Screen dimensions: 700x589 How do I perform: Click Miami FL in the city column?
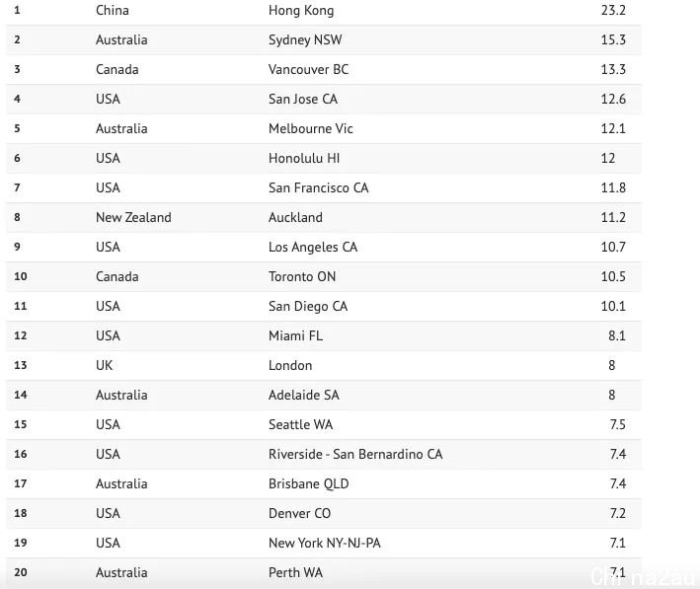click(x=295, y=336)
